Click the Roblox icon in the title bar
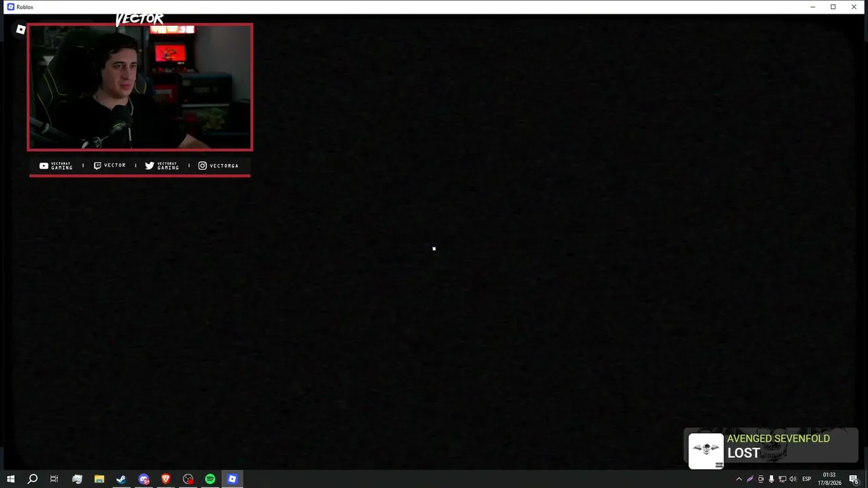 [x=10, y=7]
